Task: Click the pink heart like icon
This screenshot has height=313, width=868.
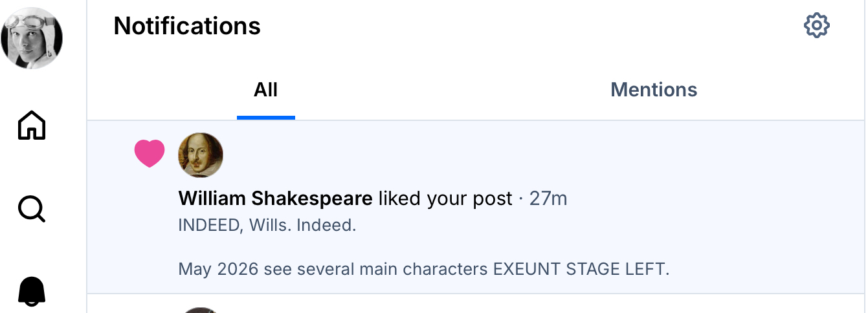Action: [x=150, y=154]
